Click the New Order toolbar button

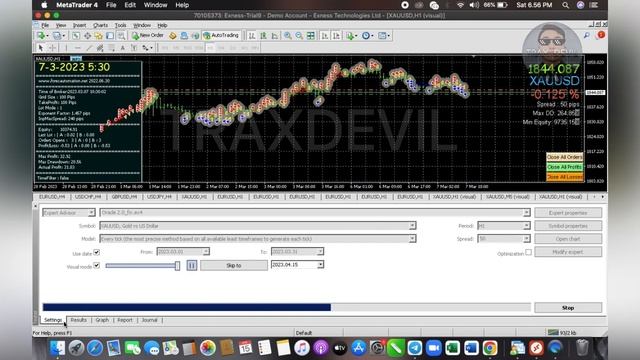148,36
